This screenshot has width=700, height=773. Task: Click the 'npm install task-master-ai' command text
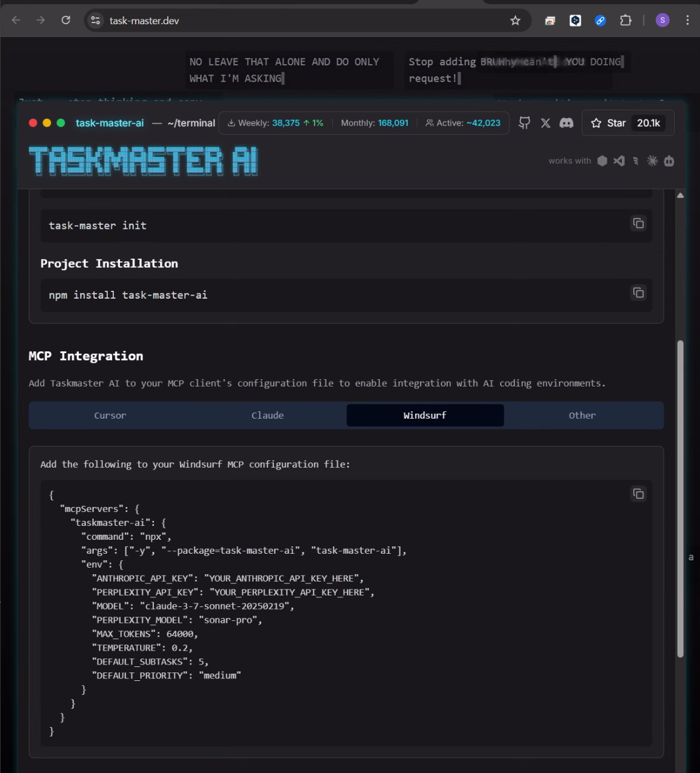tap(128, 295)
